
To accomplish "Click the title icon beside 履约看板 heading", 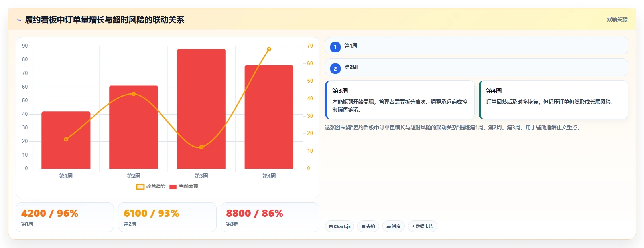I will coord(19,20).
